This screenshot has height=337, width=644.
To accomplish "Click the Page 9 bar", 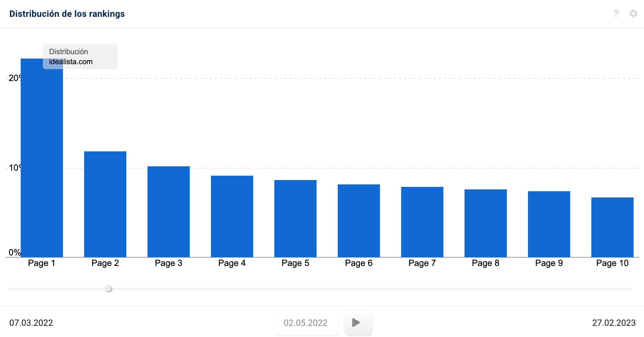I will (549, 224).
